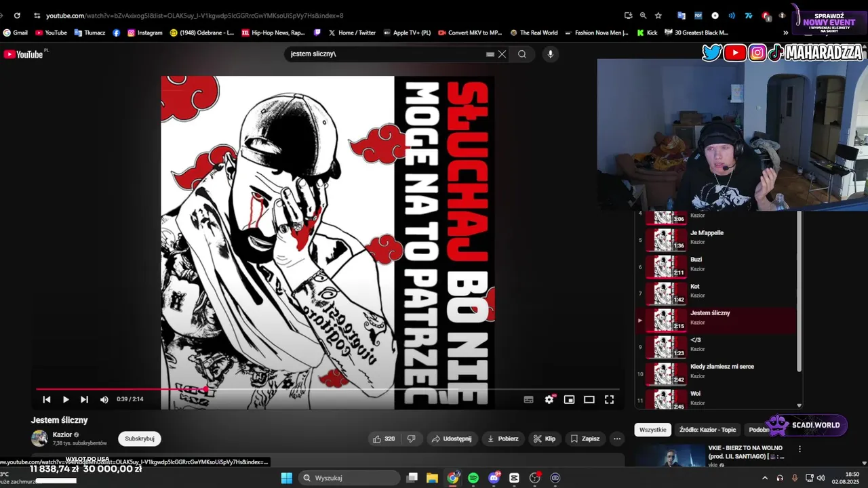Subscribe to Kazior with Subskrybuj button
The width and height of the screenshot is (868, 488).
[140, 439]
